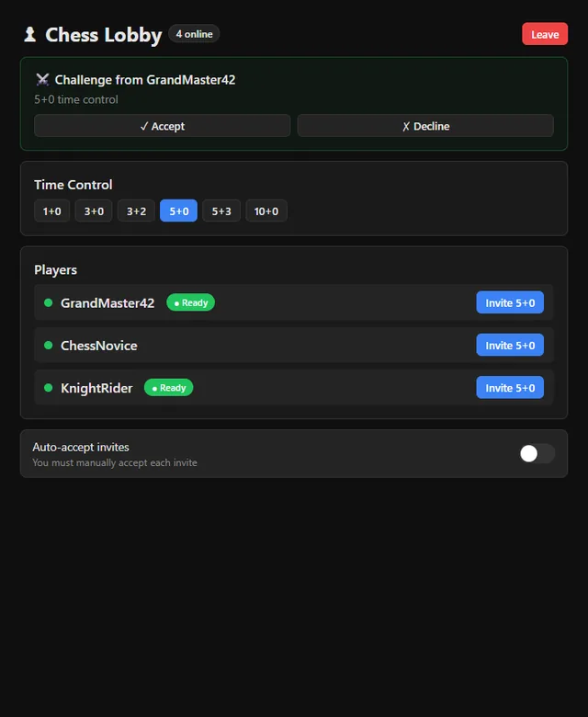Click the Ready badge next to KnightRider

click(x=168, y=388)
